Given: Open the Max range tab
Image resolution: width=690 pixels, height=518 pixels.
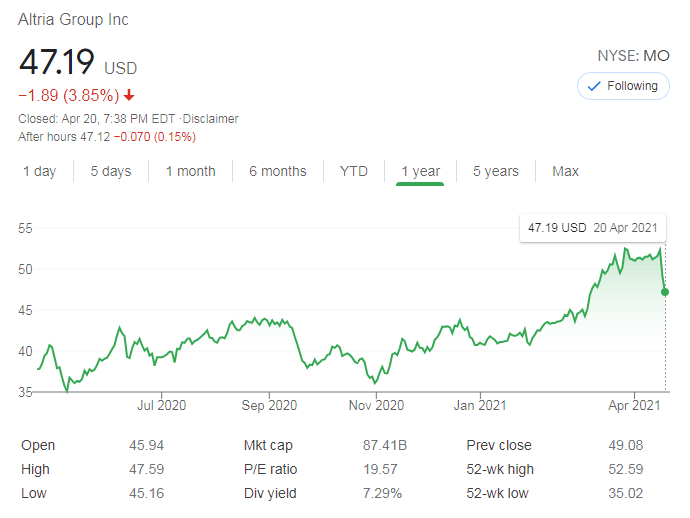Looking at the screenshot, I should coord(565,171).
